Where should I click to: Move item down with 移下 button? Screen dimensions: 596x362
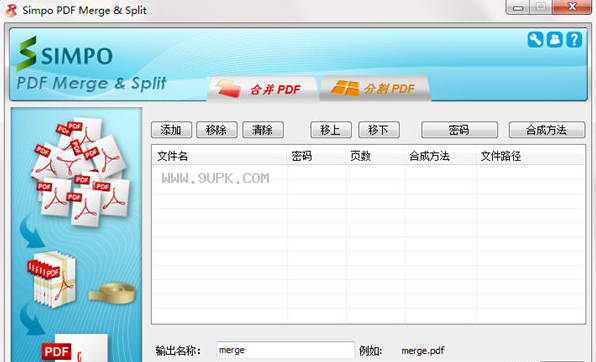point(379,130)
